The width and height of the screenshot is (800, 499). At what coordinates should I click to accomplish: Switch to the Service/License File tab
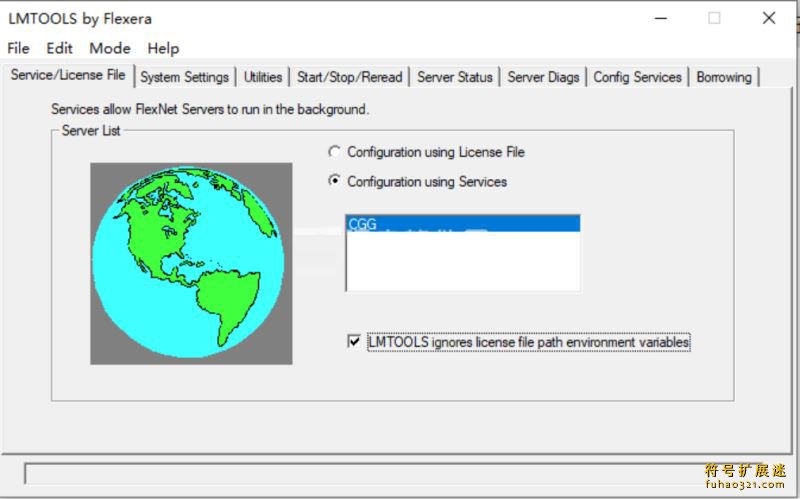pos(68,75)
